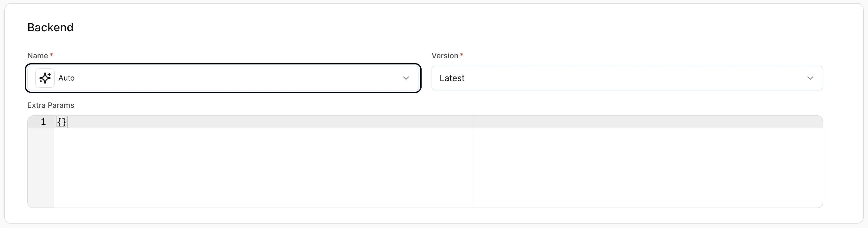
Task: Click the empty braces in Extra Params
Action: click(x=61, y=122)
